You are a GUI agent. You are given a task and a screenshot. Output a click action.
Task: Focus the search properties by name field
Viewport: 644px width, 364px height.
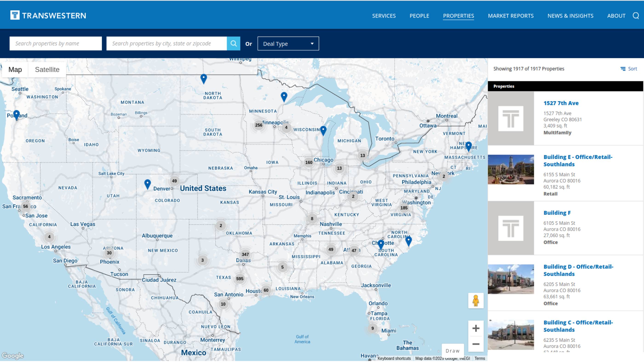(55, 44)
